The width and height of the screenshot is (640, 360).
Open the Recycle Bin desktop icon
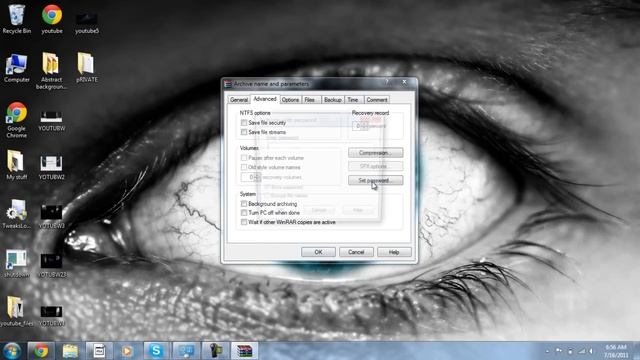click(16, 19)
